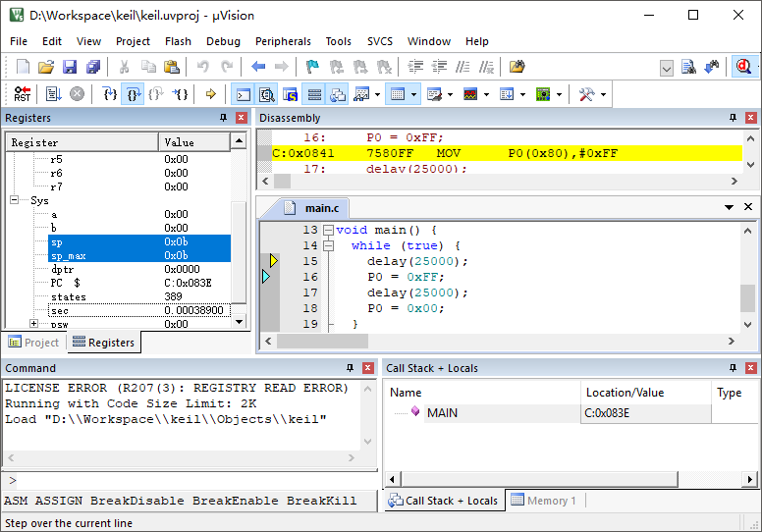Toggle the Disassembly Window button

point(266,94)
